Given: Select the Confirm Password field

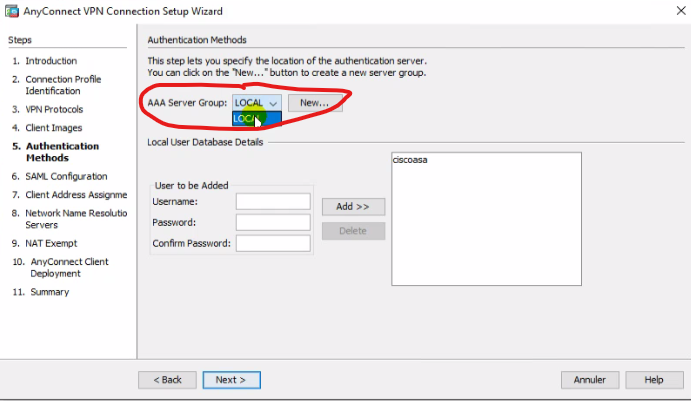Looking at the screenshot, I should tap(273, 243).
